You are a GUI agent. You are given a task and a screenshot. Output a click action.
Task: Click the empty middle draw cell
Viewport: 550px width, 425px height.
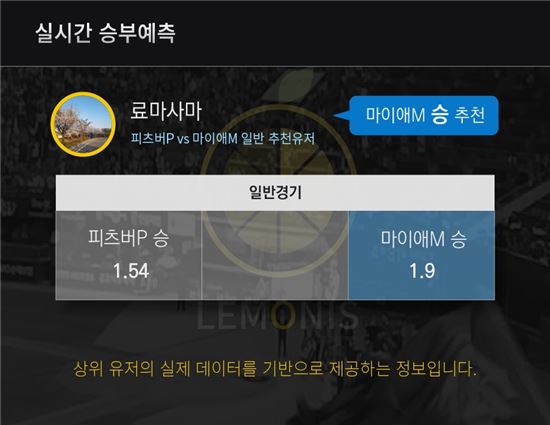pyautogui.click(x=275, y=255)
